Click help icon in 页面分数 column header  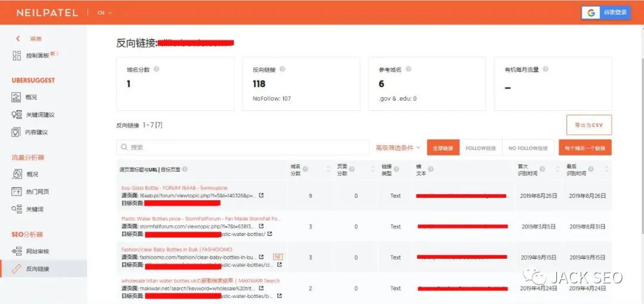(352, 169)
